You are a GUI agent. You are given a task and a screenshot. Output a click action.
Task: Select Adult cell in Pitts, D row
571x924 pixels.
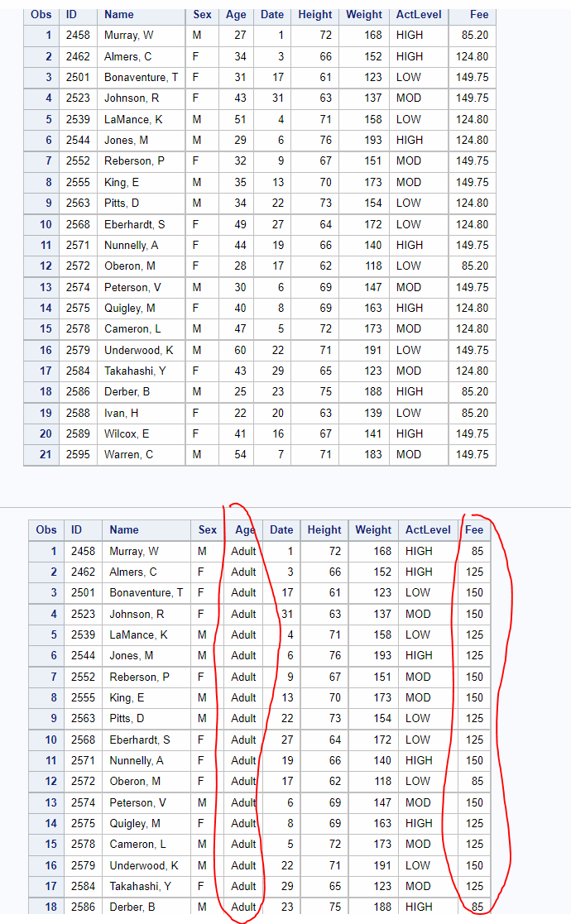click(243, 719)
